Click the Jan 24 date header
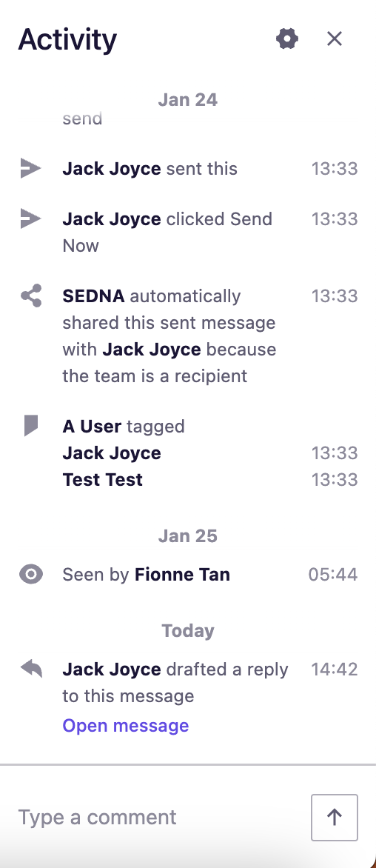Image resolution: width=376 pixels, height=868 pixels. tap(188, 100)
